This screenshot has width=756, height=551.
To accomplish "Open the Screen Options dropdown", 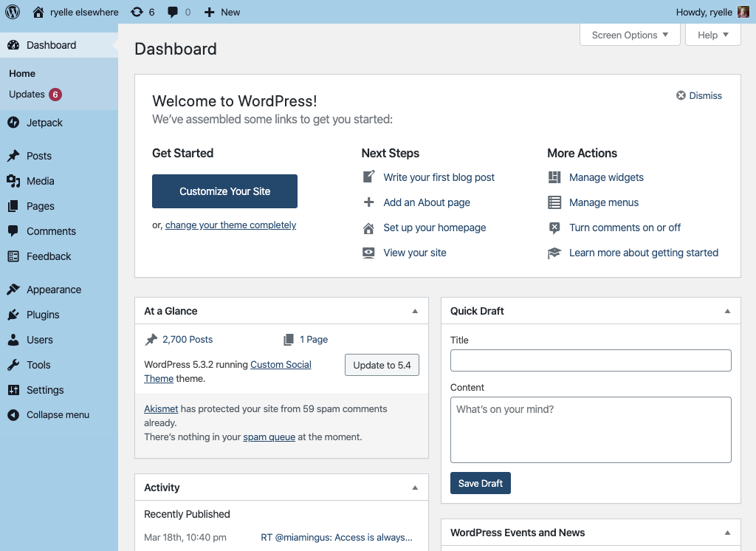I will click(630, 35).
